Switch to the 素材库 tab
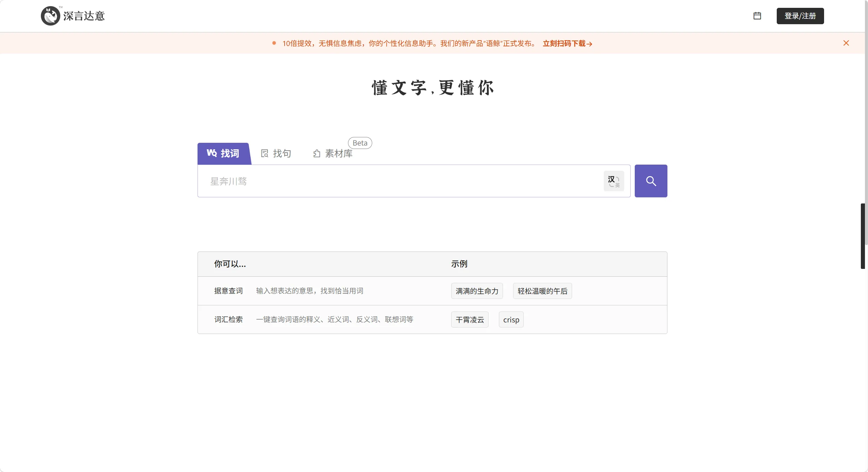Screen dimensions: 868x472 click(333, 154)
